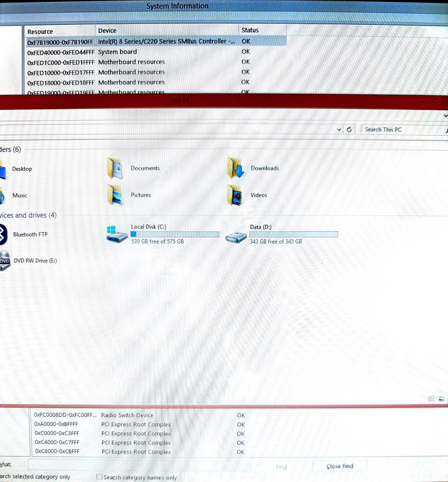Maximize the This PC window
This screenshot has width=448, height=482.
tap(435, 101)
